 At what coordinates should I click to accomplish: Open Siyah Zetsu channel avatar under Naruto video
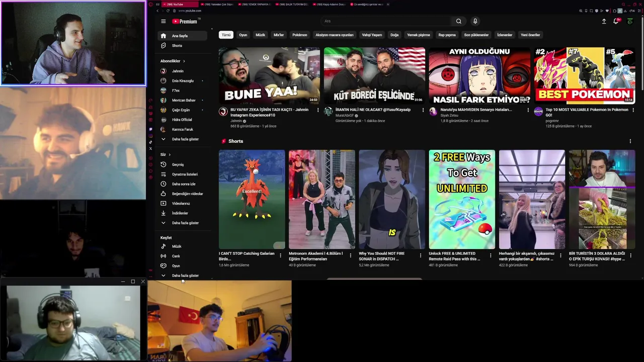click(x=433, y=112)
